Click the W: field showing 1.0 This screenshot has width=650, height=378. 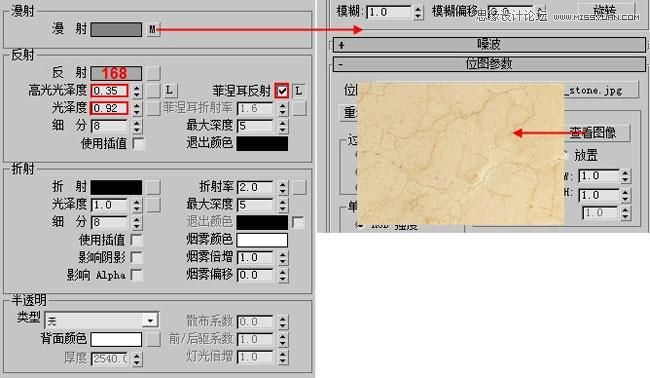599,176
